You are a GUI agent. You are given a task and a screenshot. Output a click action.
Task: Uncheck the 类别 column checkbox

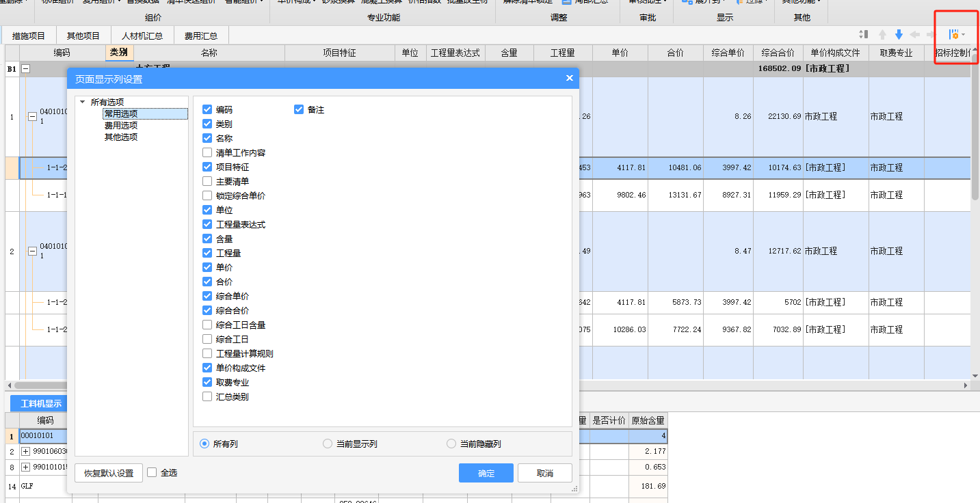207,124
